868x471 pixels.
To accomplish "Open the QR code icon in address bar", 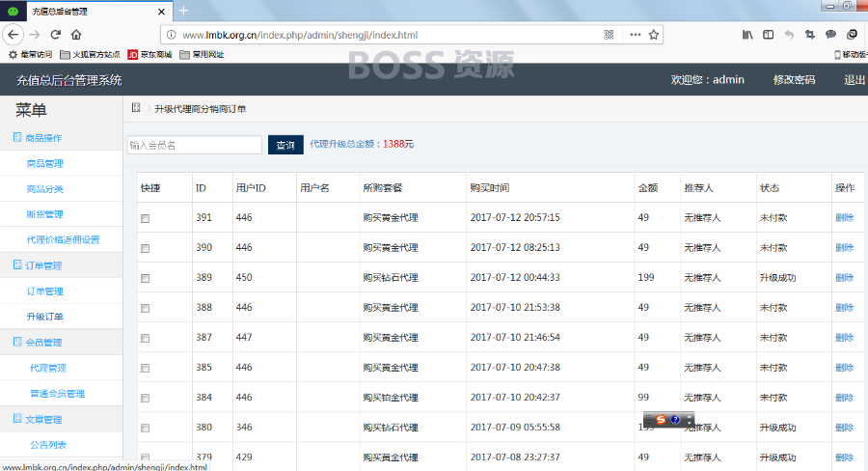I will coord(609,35).
